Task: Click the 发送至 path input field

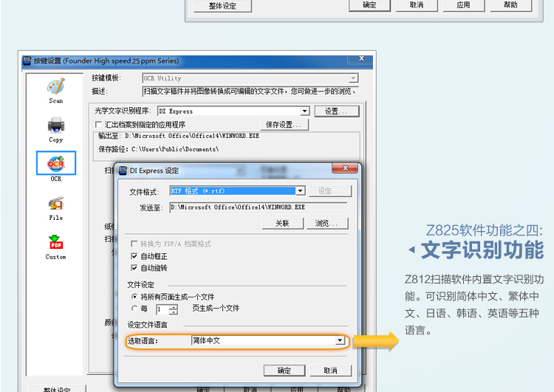Action: coord(258,208)
